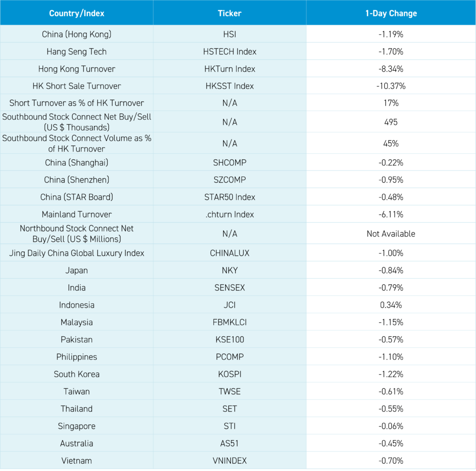
Task: Click the China (STAR Board) row label
Action: pyautogui.click(x=77, y=197)
